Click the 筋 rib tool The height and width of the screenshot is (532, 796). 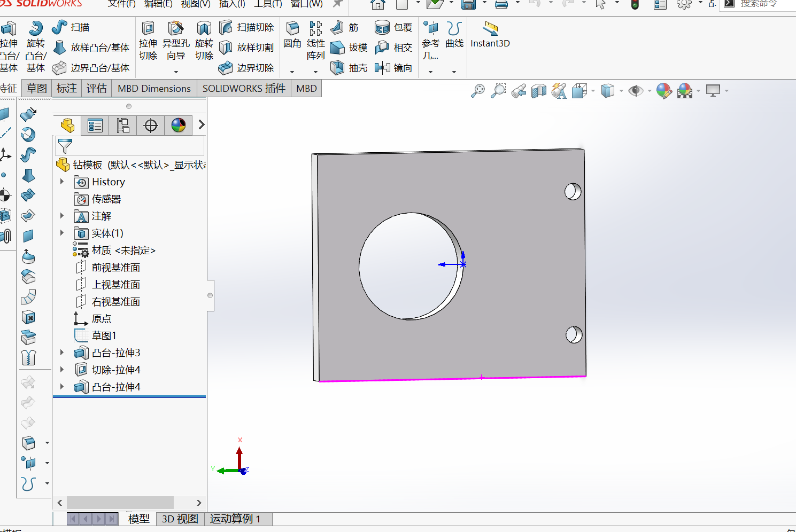click(x=344, y=27)
